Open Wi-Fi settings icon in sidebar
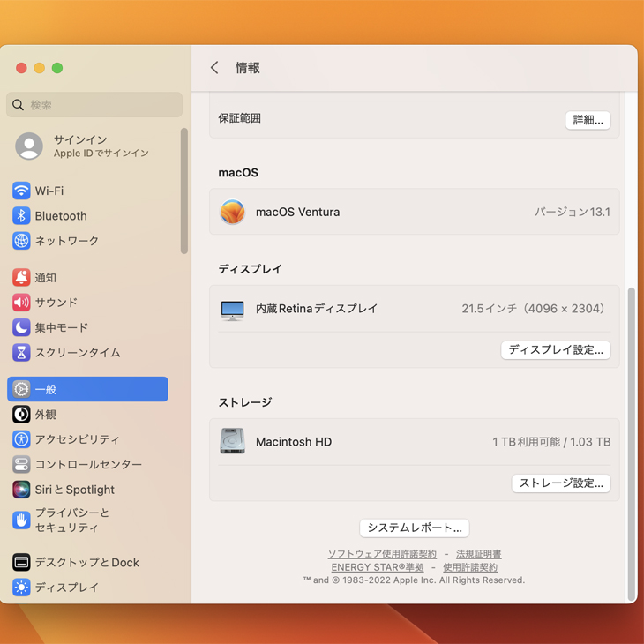This screenshot has height=644, width=644. (x=21, y=191)
